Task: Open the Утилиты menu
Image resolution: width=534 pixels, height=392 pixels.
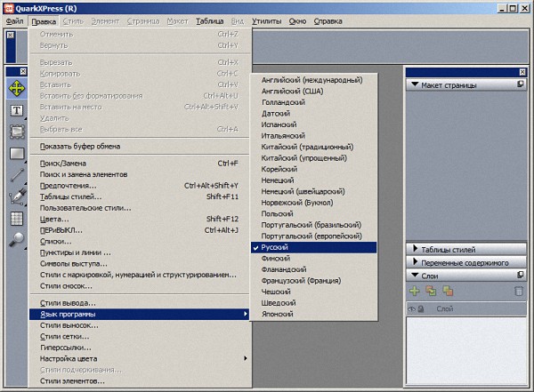Action: (266, 20)
